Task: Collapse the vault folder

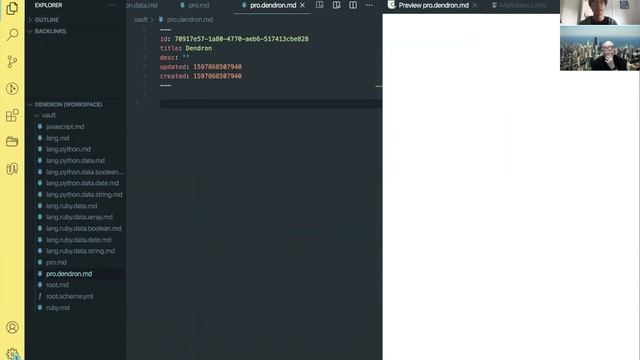Action: (49, 116)
